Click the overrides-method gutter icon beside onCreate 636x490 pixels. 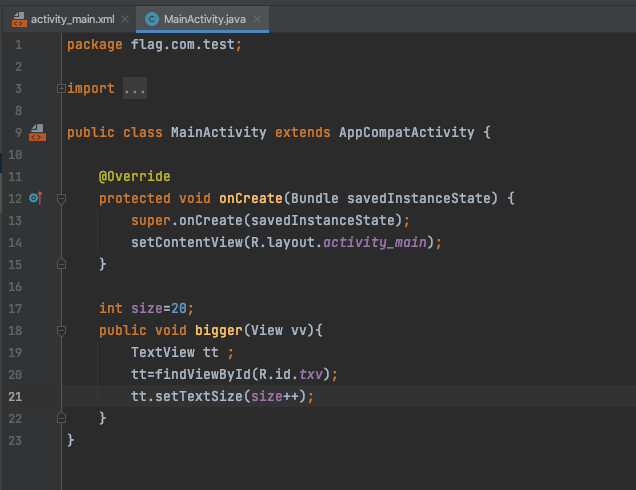(37, 199)
